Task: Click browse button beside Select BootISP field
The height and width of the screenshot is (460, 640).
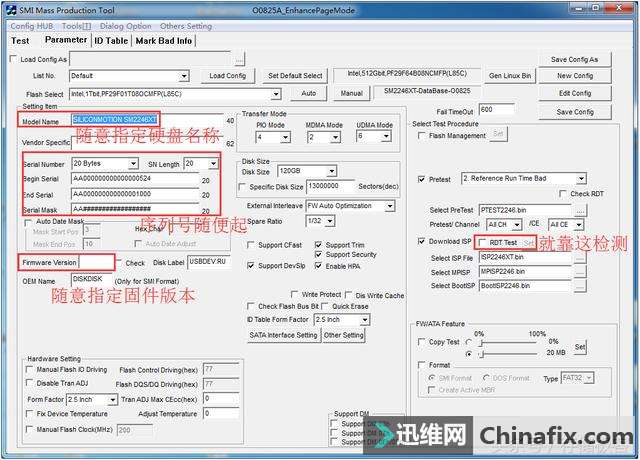Action: coord(580,286)
